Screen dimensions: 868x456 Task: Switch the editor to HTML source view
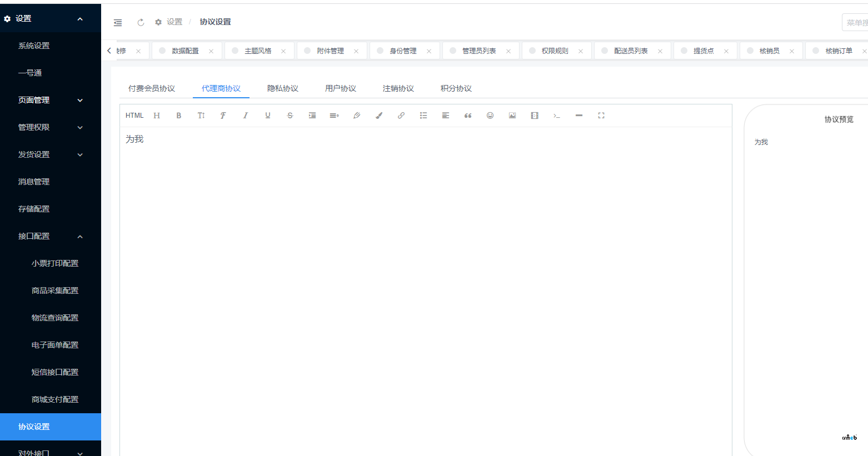pyautogui.click(x=134, y=115)
